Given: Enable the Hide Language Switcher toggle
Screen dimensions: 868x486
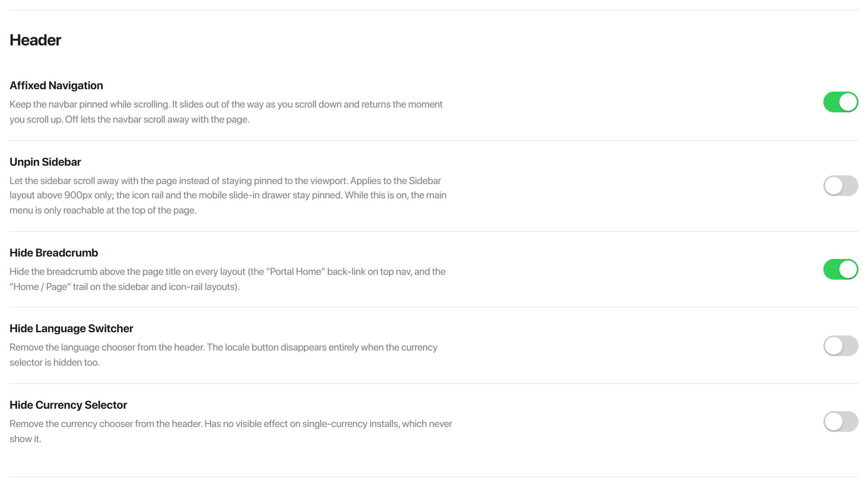Looking at the screenshot, I should pos(841,346).
